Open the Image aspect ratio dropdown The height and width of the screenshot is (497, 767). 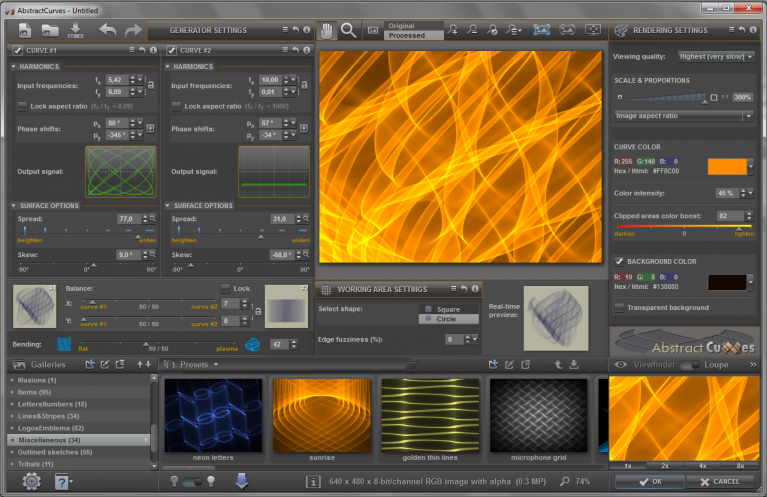tap(683, 116)
